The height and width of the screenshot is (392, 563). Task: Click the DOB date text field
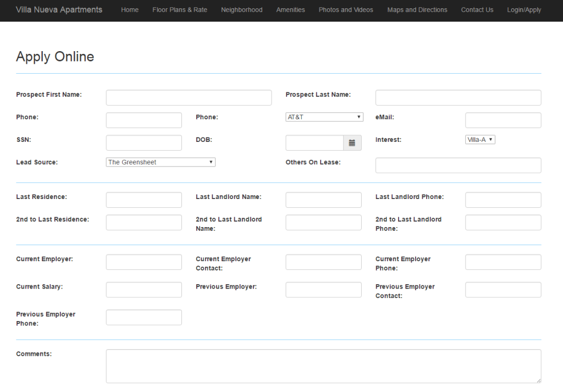coord(314,143)
